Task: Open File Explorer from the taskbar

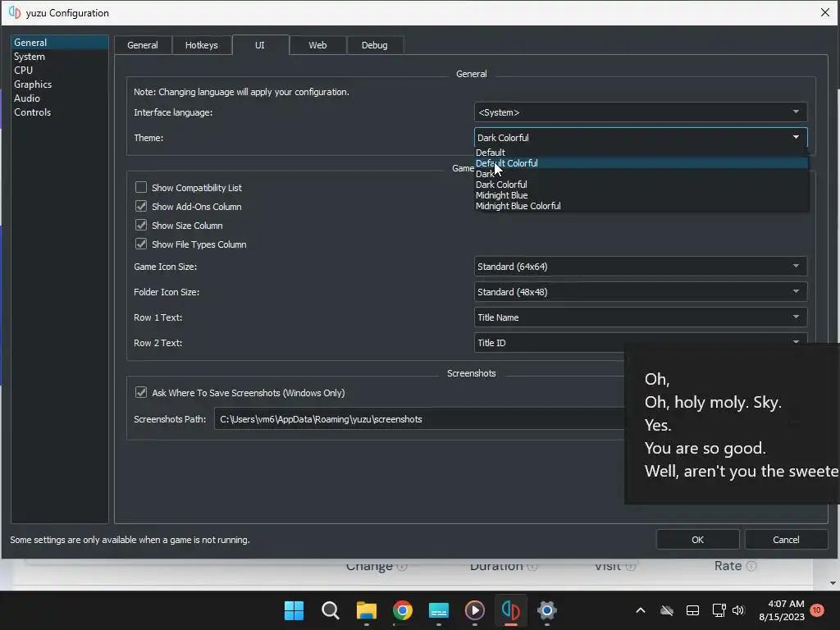Action: [x=367, y=610]
